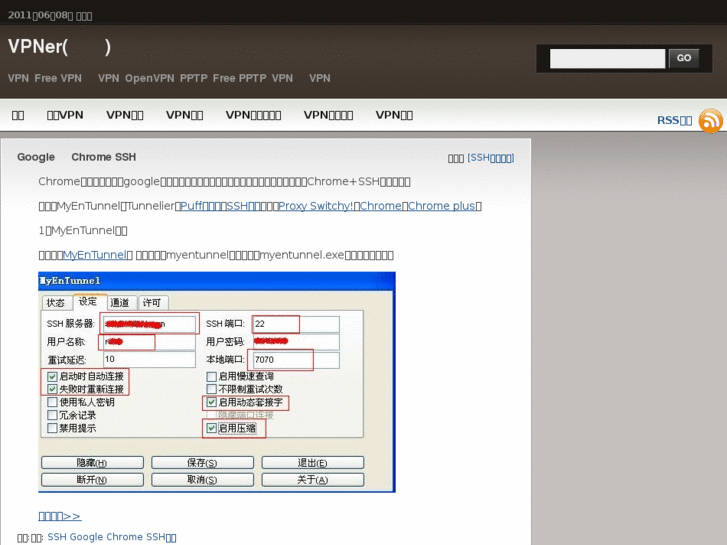
Task: Toggle 启动时自动连接 checkbox
Action: coord(52,377)
